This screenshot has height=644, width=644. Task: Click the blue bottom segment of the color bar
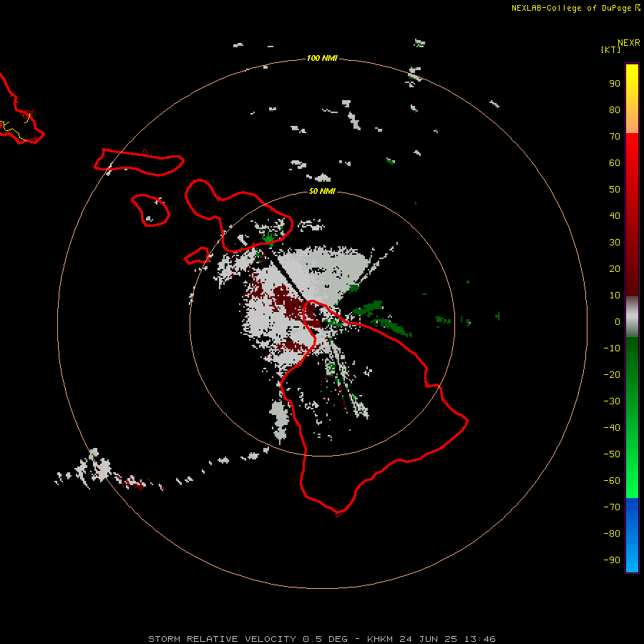(x=632, y=535)
